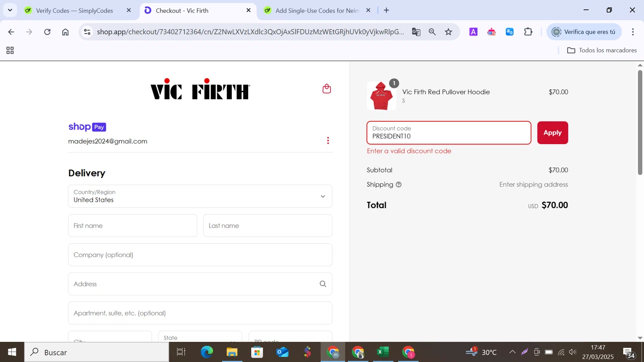
Task: Click the shipping info help icon
Action: 398,184
